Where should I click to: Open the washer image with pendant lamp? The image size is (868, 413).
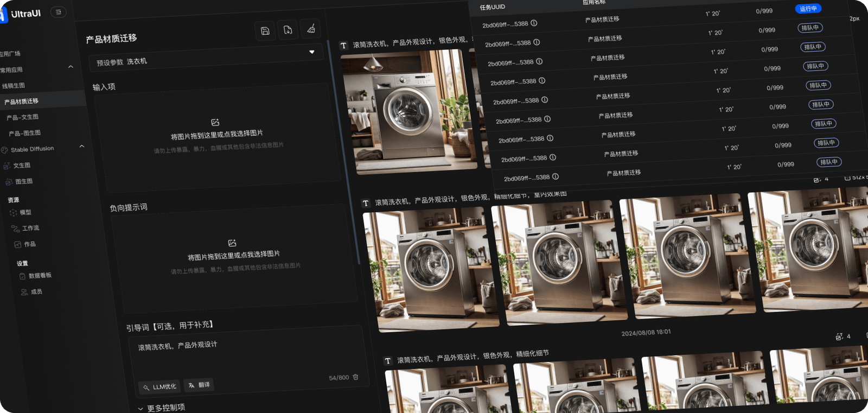[410, 112]
